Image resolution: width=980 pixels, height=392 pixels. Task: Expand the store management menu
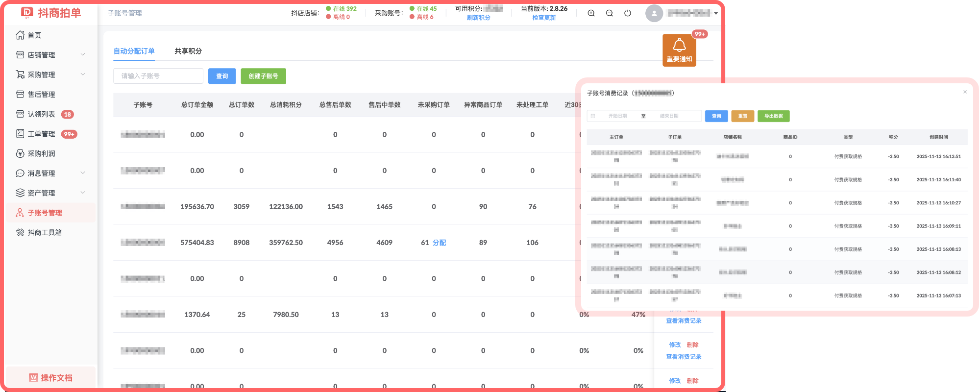point(83,55)
